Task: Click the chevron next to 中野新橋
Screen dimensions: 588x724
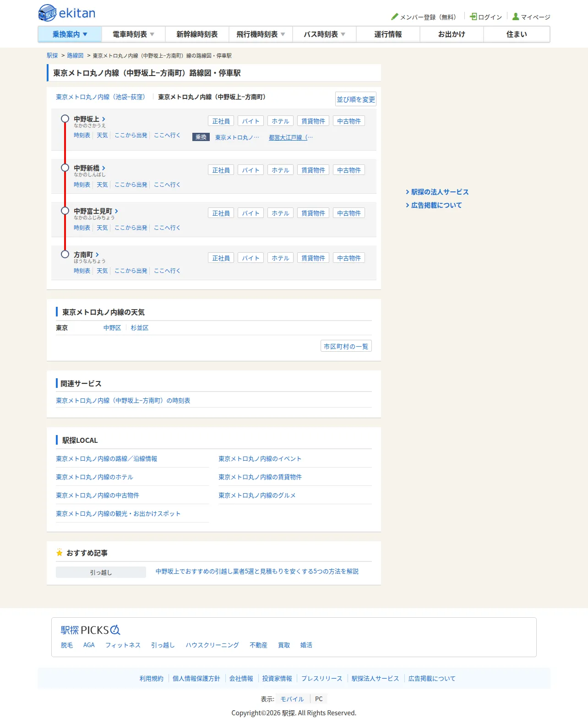Action: pos(104,168)
